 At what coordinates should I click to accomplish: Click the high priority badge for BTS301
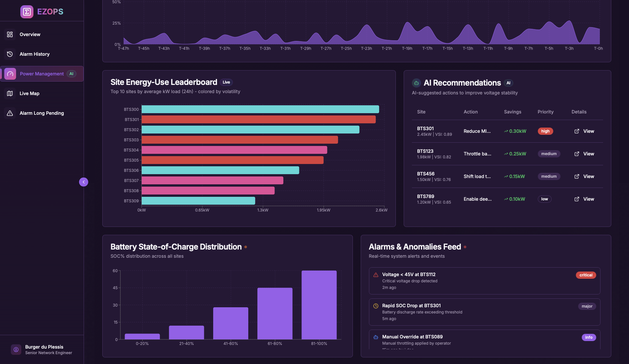point(545,131)
